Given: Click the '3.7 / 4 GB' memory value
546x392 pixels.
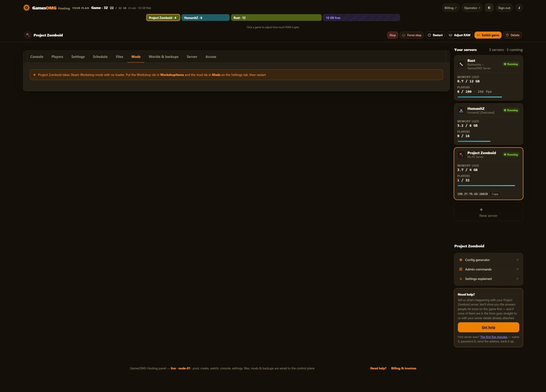Looking at the screenshot, I should tap(467, 170).
